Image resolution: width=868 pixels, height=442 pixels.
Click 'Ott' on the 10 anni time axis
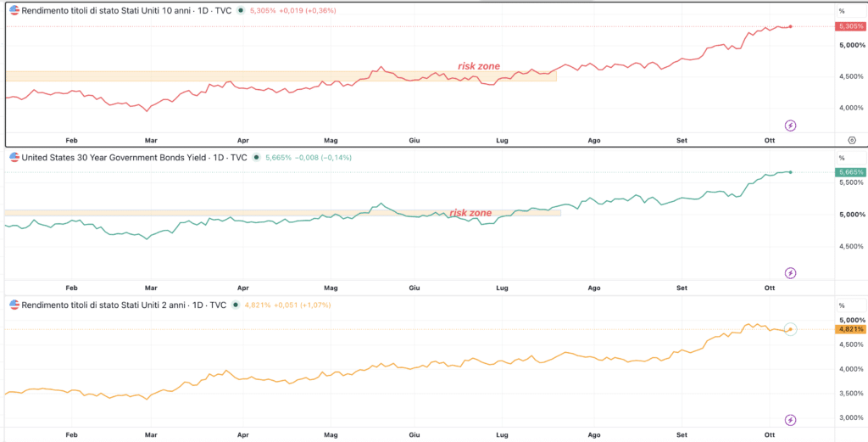770,141
